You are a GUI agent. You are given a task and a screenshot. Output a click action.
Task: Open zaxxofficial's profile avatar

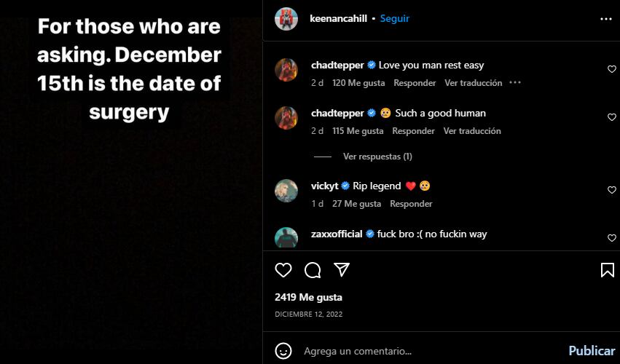click(x=286, y=238)
